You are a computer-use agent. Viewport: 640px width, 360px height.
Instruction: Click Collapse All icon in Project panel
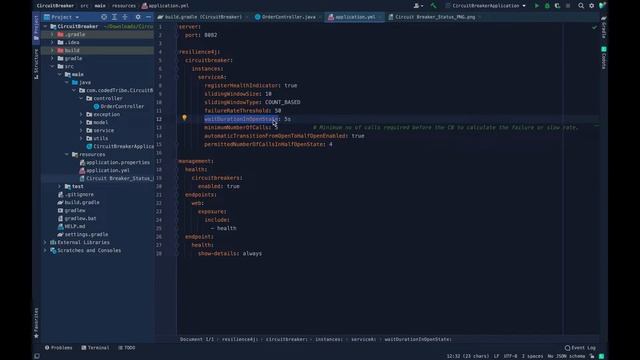tap(125, 17)
